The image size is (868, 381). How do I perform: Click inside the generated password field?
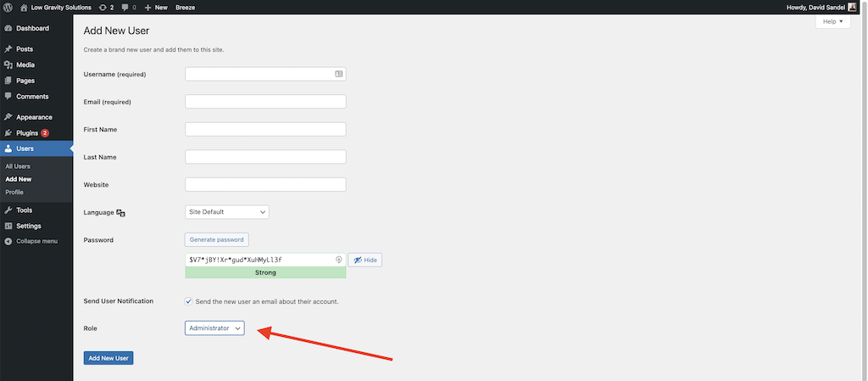pyautogui.click(x=265, y=260)
